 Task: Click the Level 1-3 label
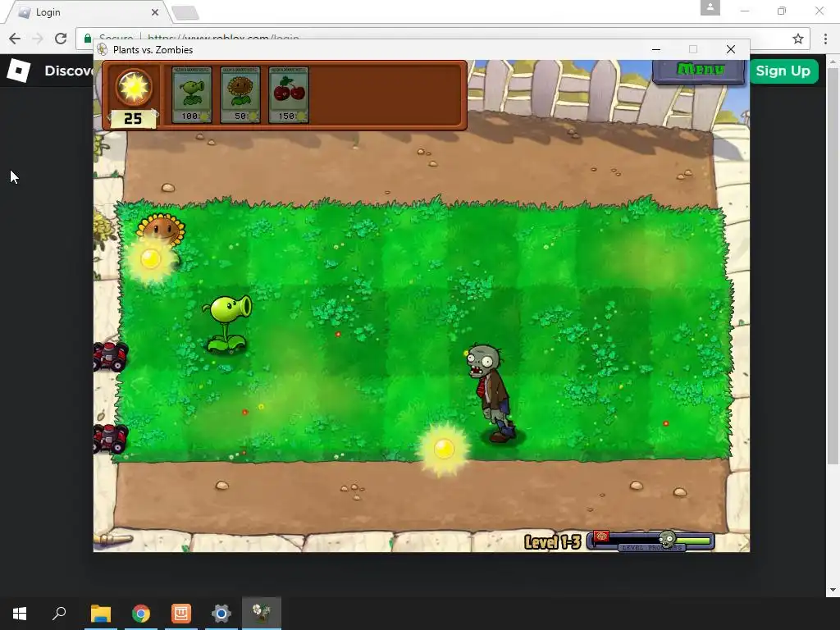point(552,542)
